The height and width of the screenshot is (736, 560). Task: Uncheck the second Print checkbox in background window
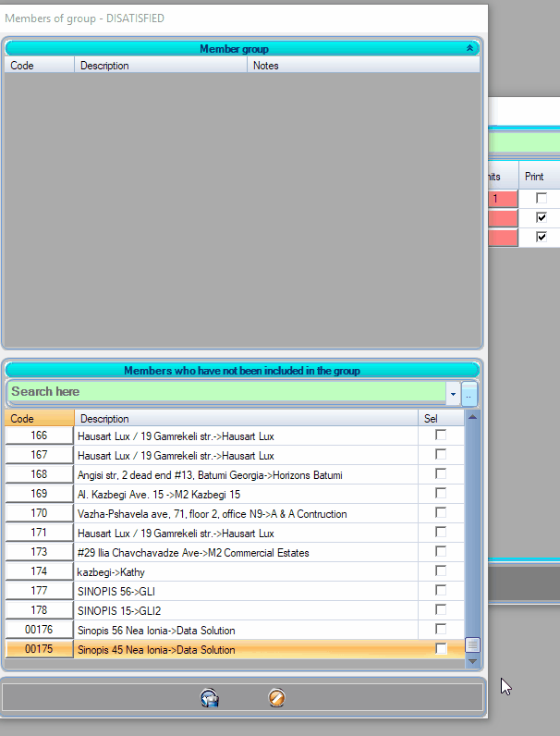click(542, 217)
